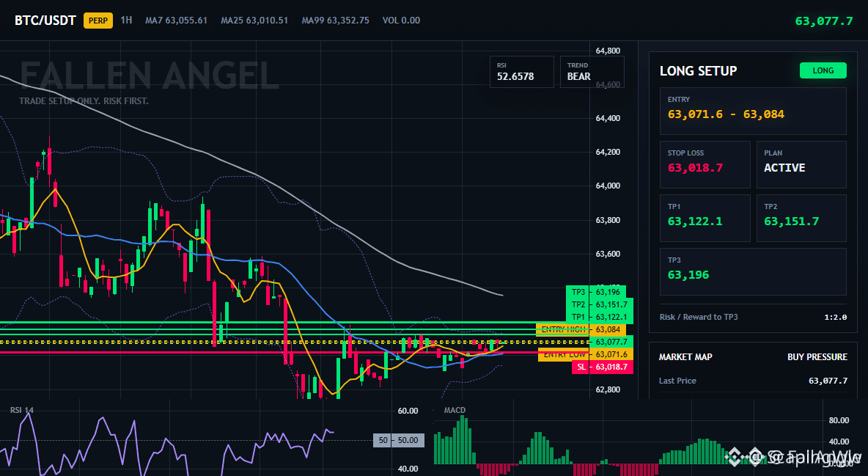This screenshot has height=476, width=868.
Task: Click the 60.00 RSI axis label
Action: [x=408, y=411]
